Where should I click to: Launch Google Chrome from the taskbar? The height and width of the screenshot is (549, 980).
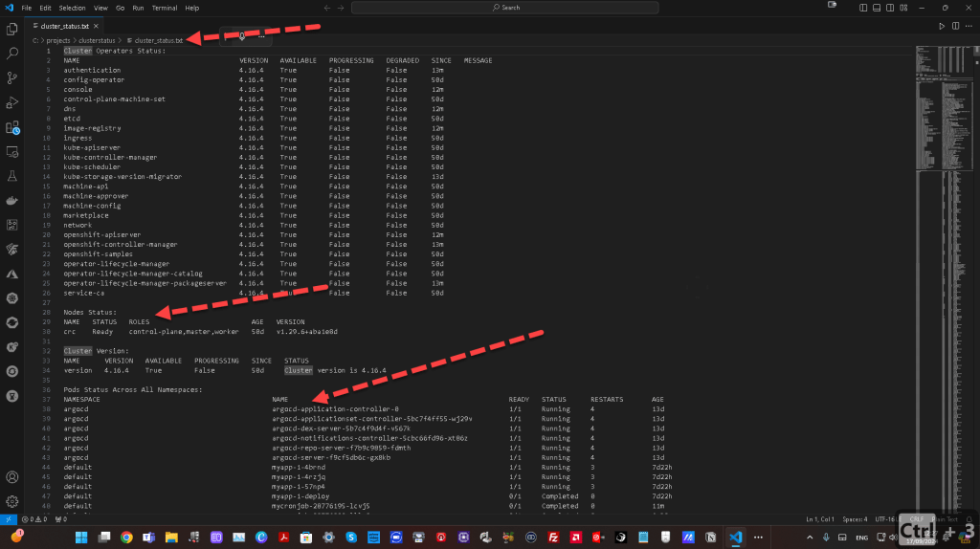(x=126, y=538)
